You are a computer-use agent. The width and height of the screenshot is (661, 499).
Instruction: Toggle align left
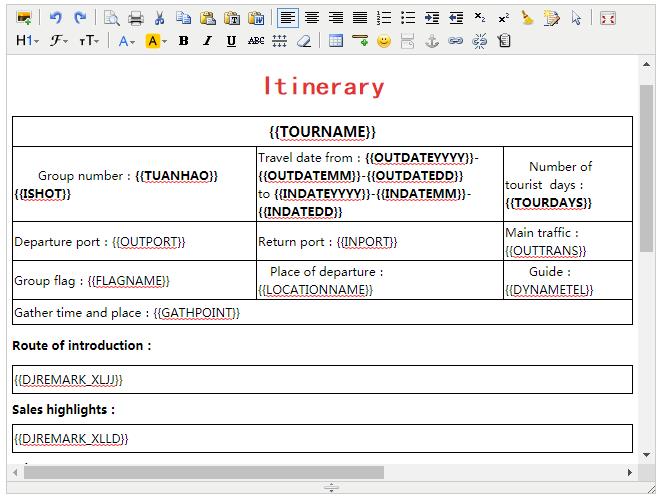[x=288, y=18]
